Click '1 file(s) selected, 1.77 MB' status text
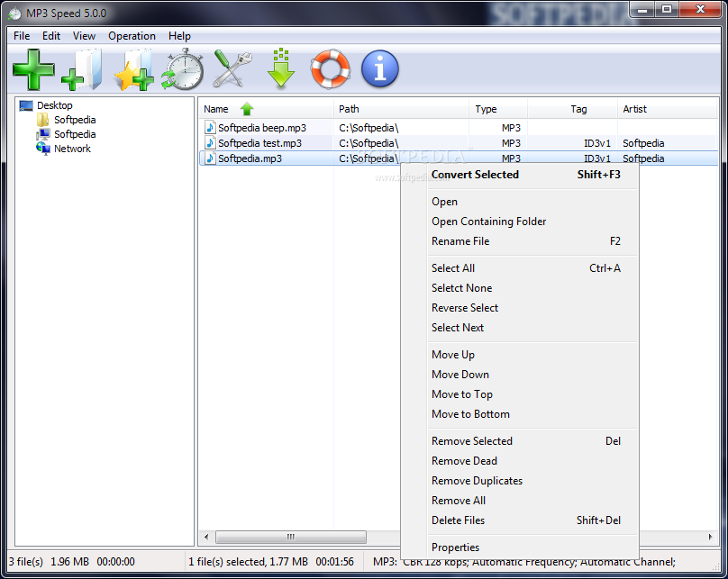The height and width of the screenshot is (579, 728). 249,561
